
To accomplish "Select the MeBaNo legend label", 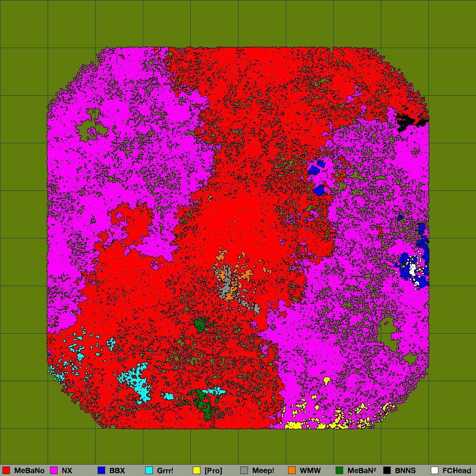I will [30, 471].
